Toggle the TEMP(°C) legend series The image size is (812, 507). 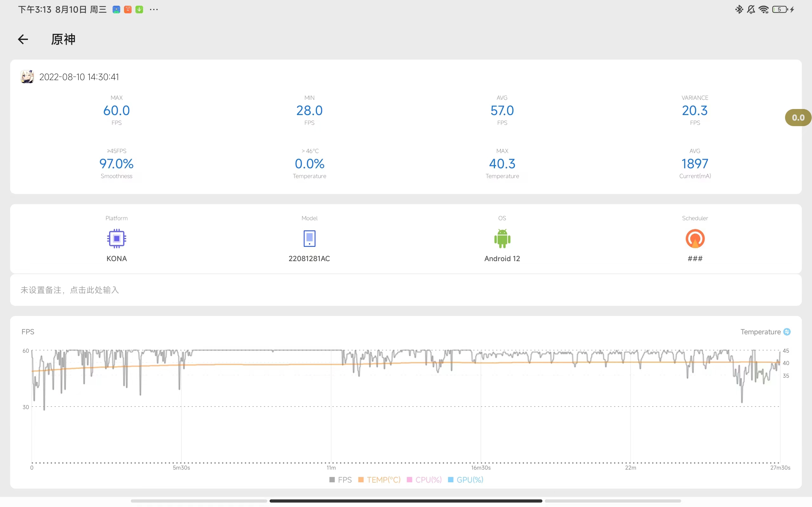point(379,479)
